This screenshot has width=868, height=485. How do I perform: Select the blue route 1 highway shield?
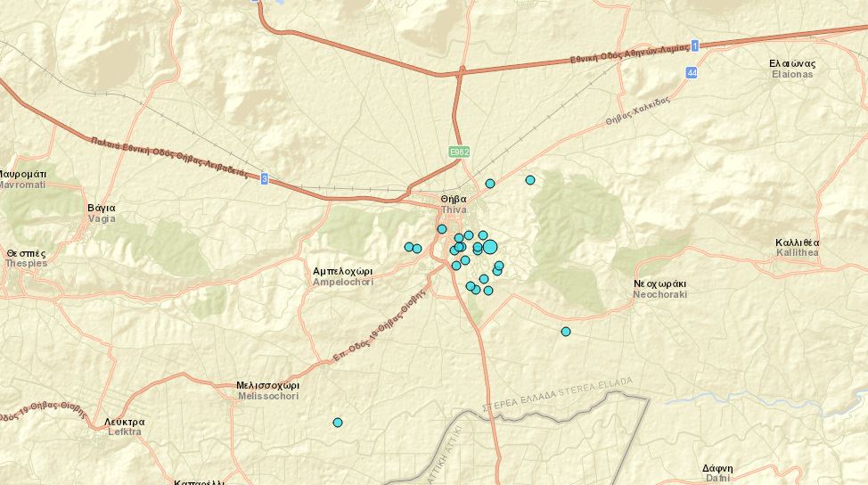click(695, 45)
